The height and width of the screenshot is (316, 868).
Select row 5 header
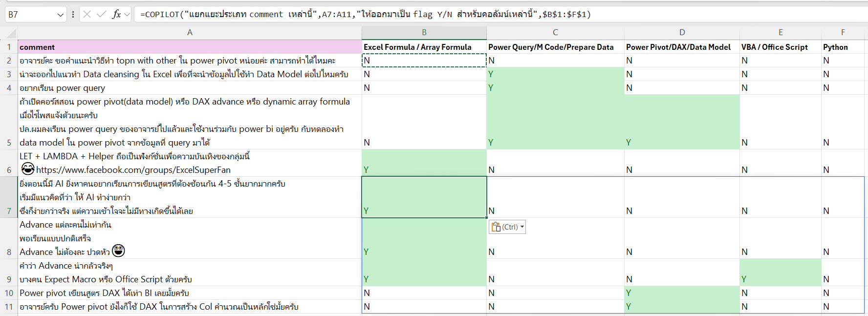[9, 142]
